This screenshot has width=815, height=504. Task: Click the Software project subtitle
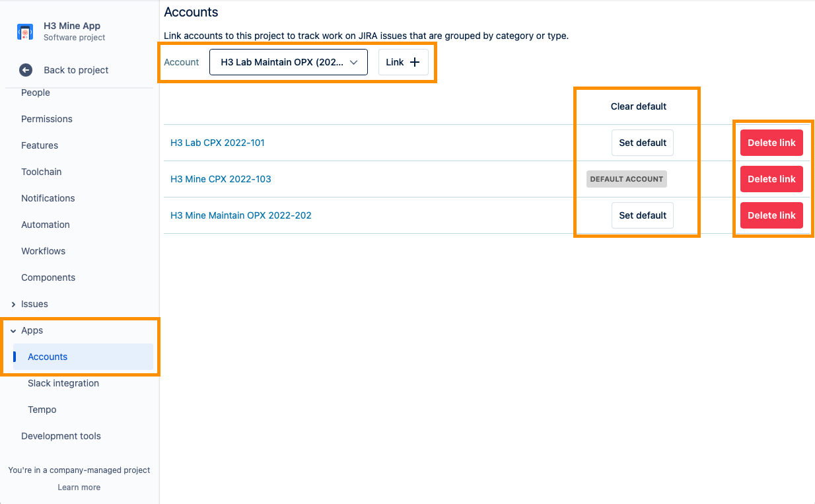75,38
